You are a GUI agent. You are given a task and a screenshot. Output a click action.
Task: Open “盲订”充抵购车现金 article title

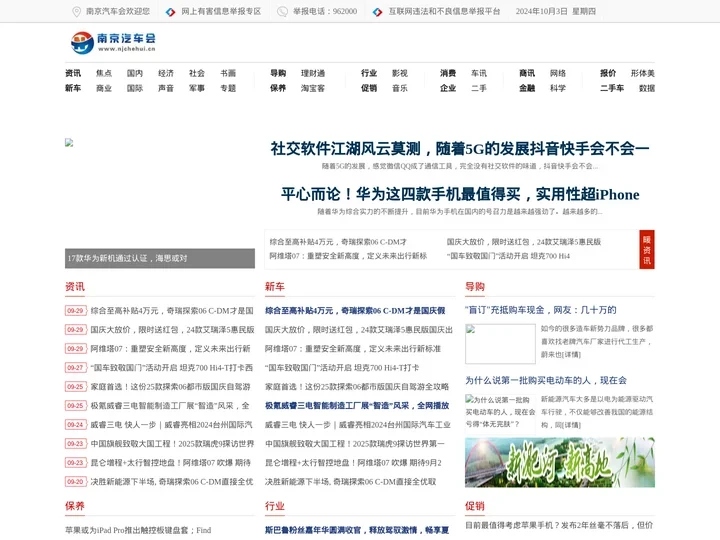click(x=540, y=310)
